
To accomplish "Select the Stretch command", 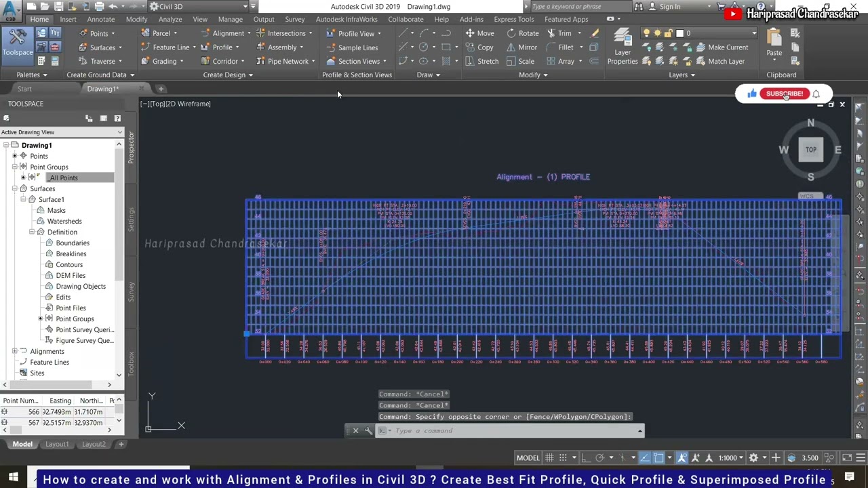I will (482, 61).
